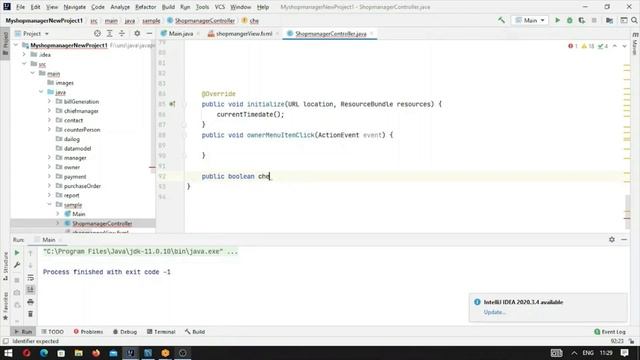The width and height of the screenshot is (640, 360).
Task: Hide the Project panel with minus icon
Action: [x=149, y=33]
